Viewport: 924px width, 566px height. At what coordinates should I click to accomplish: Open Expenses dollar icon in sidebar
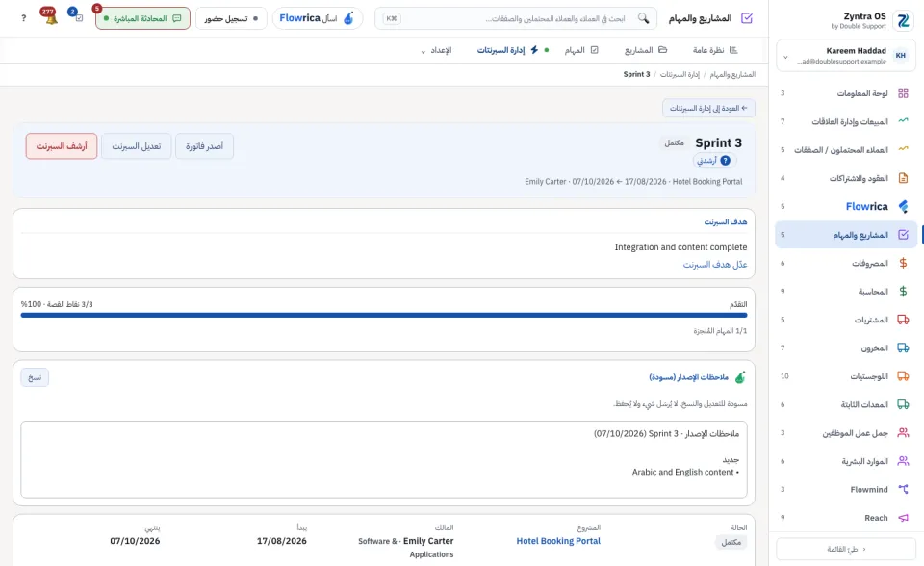[x=903, y=263]
